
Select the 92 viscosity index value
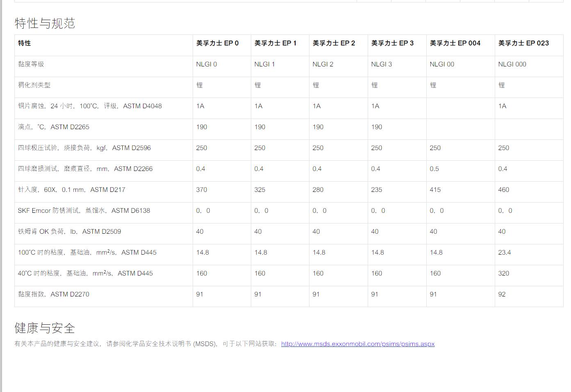click(502, 294)
